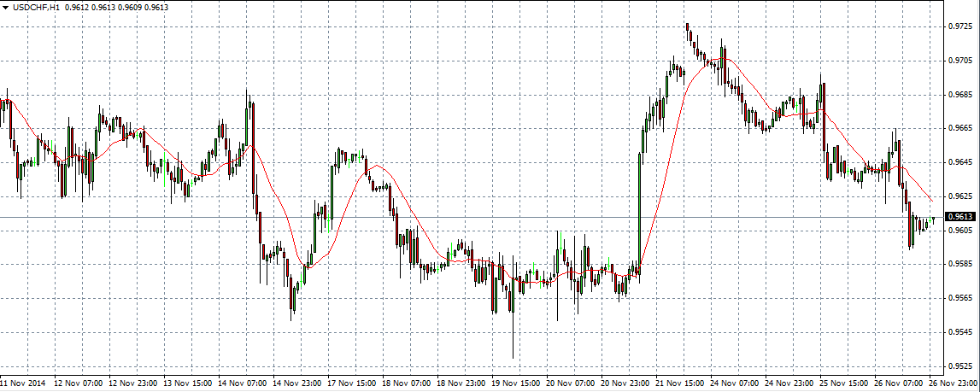
Task: Click the USDCHF,H1 chart title text
Action: coord(35,7)
